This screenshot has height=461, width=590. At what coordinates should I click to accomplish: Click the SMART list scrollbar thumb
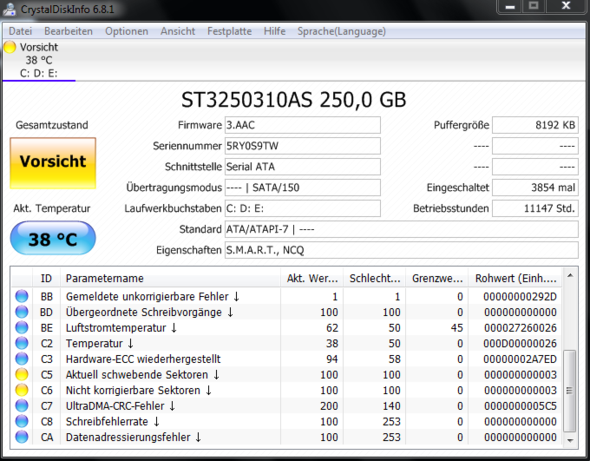coord(570,391)
